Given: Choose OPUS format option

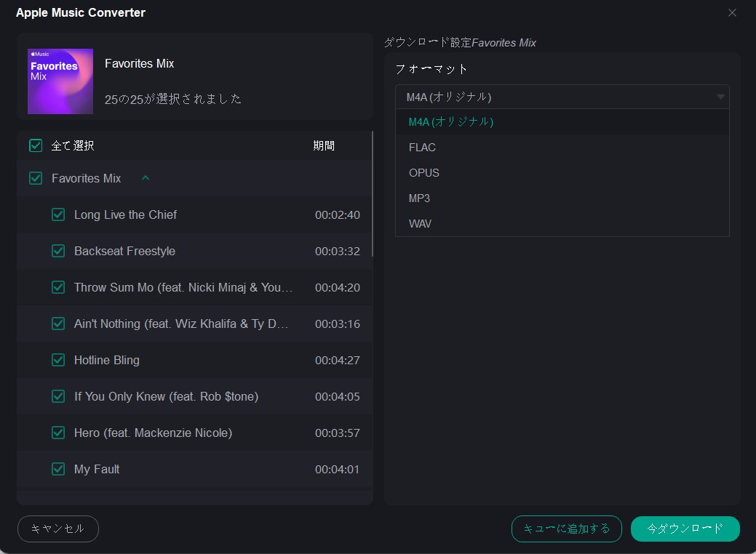Looking at the screenshot, I should click(562, 173).
